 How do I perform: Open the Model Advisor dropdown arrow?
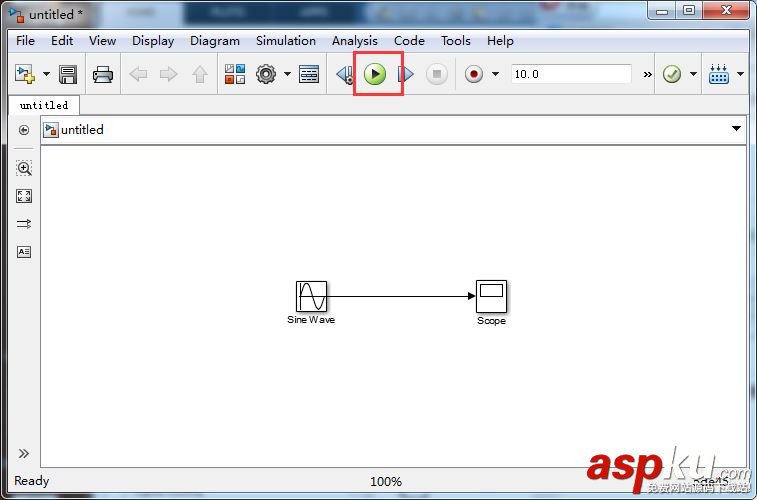click(693, 74)
